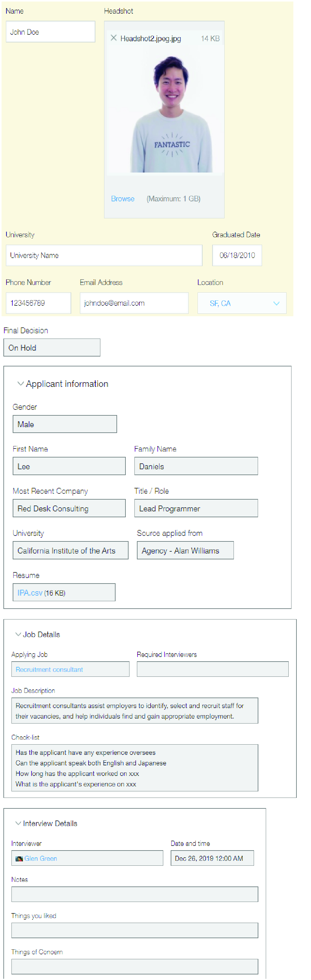Select the Graduated Date field
311x980 pixels.
pyautogui.click(x=237, y=255)
